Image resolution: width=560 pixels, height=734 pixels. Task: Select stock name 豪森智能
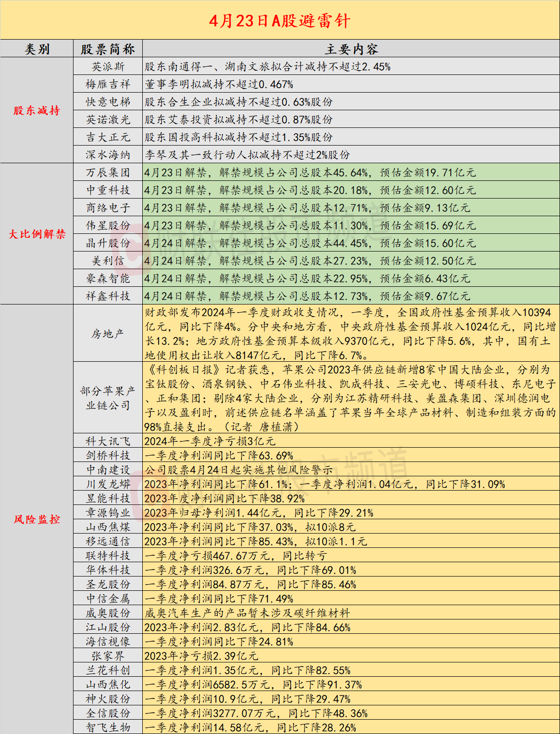(x=108, y=278)
